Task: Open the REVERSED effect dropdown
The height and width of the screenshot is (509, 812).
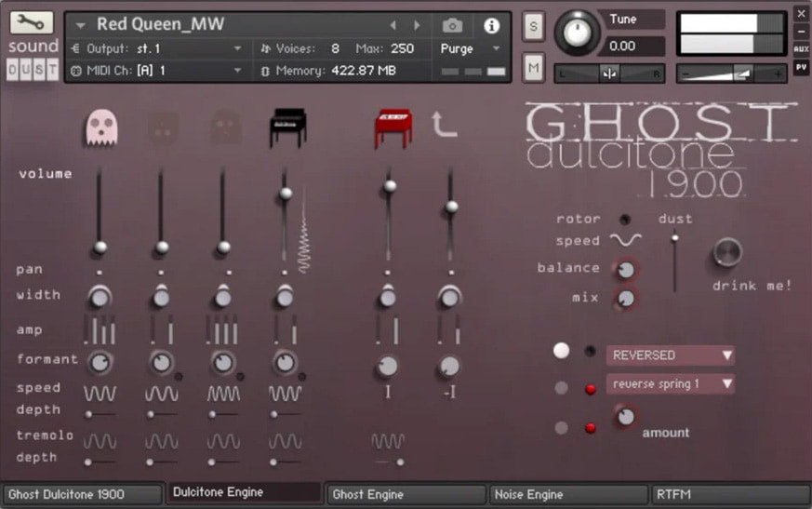Action: coord(670,355)
